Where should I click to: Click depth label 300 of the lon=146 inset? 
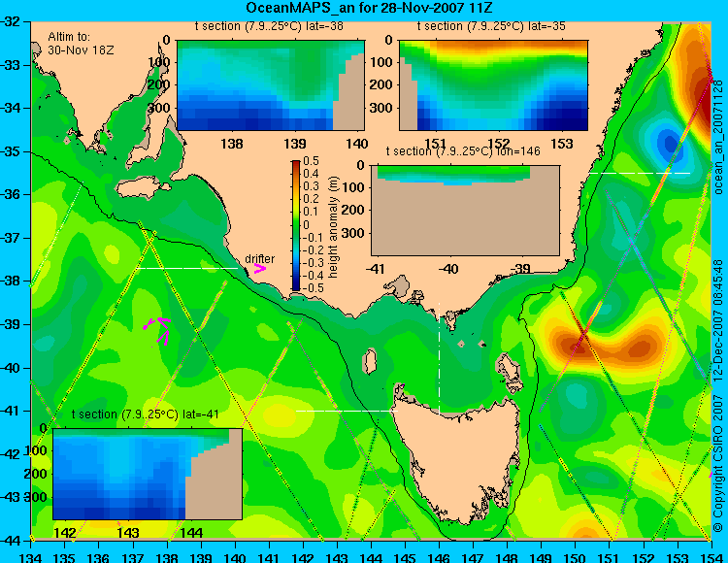tap(353, 233)
